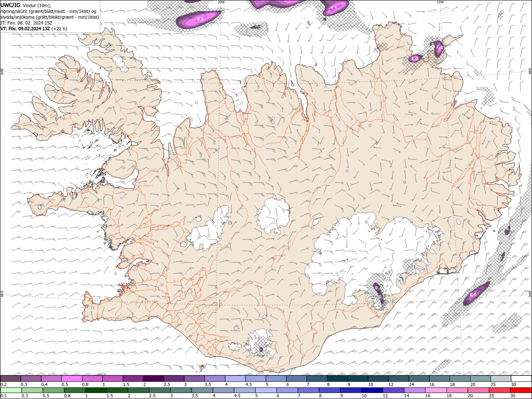Click the "1.1" precipitation value label
The width and height of the screenshot is (532, 399).
pos(333,8)
